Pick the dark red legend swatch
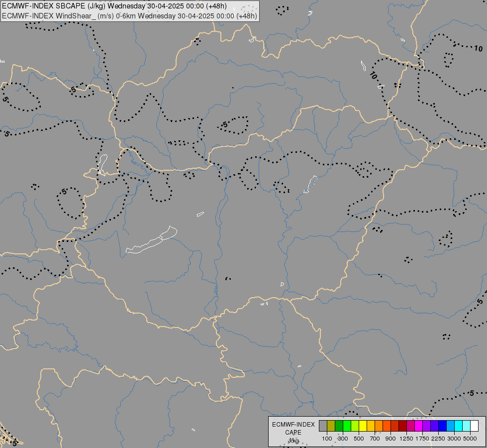Viewport: 487px width, 448px height. point(402,426)
